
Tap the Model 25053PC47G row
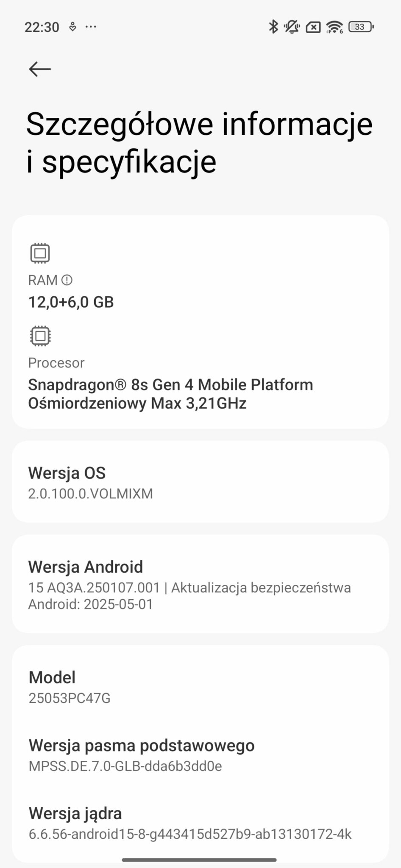tap(200, 687)
